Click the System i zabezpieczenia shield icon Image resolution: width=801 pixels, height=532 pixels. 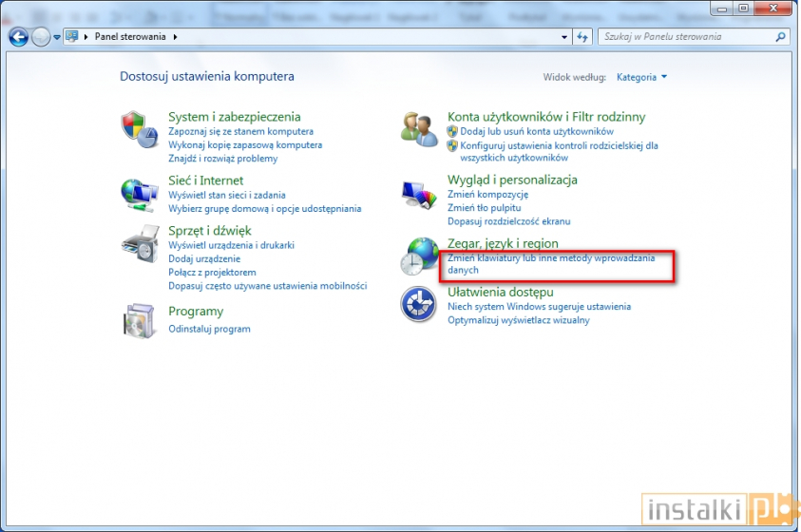click(x=139, y=128)
